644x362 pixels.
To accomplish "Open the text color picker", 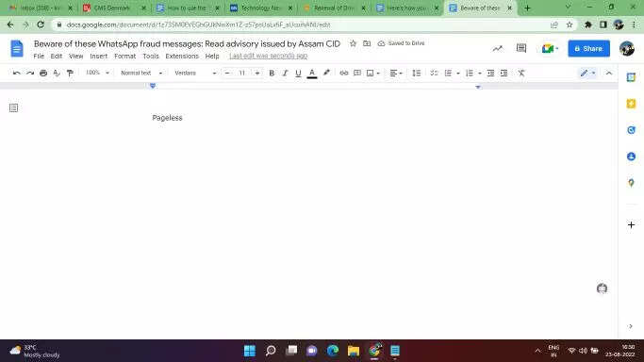I will click(x=312, y=73).
